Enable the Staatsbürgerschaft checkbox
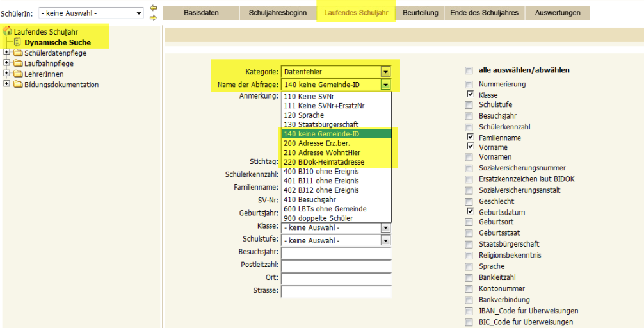This screenshot has width=644, height=328. point(469,245)
